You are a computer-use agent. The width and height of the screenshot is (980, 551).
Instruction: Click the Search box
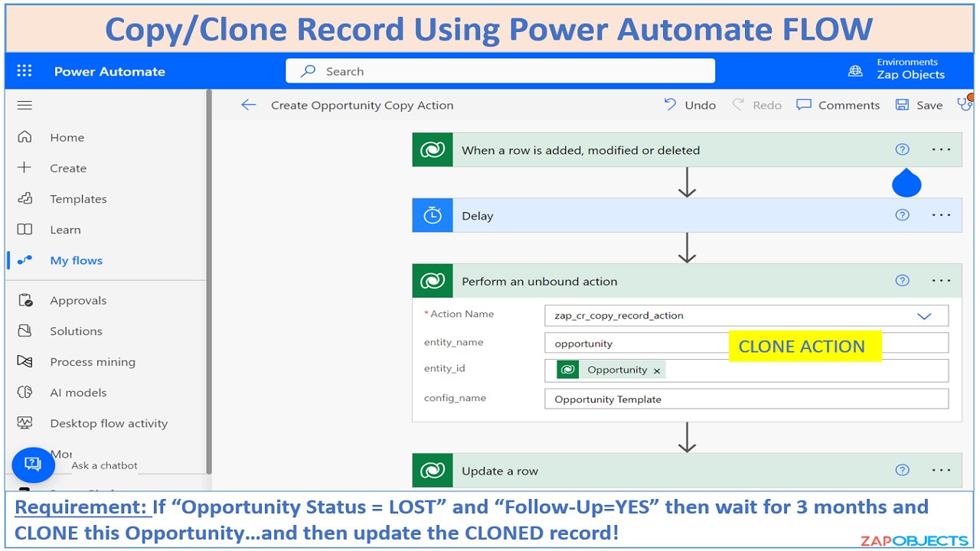(501, 71)
